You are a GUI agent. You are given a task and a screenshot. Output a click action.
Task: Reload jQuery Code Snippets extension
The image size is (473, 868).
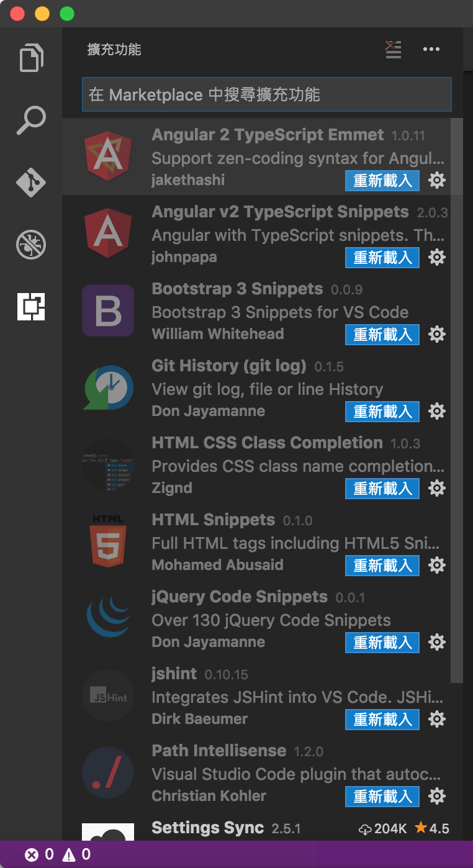pyautogui.click(x=382, y=643)
